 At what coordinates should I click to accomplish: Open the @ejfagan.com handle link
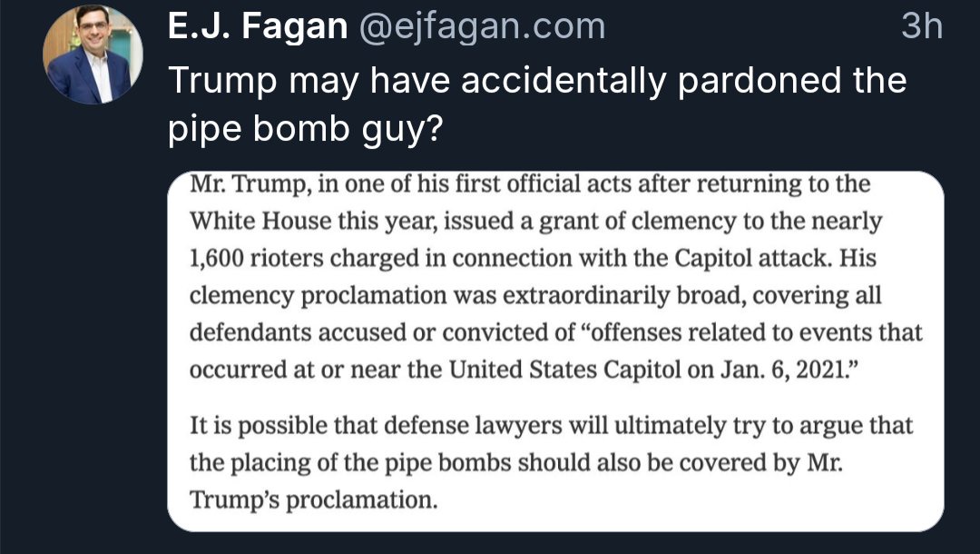point(483,27)
